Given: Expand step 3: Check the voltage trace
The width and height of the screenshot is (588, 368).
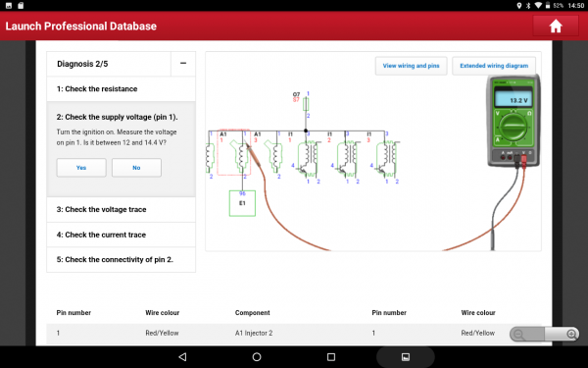Looking at the screenshot, I should (121, 210).
